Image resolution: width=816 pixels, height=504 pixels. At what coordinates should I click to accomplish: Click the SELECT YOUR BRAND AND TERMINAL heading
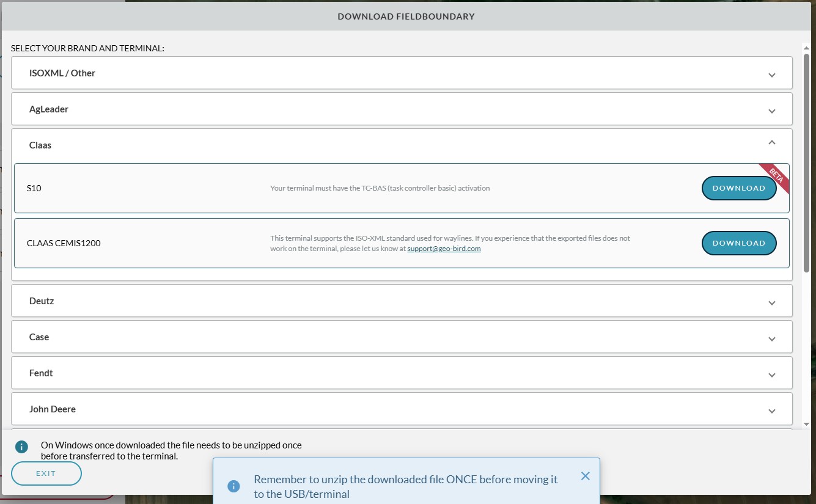[x=87, y=48]
